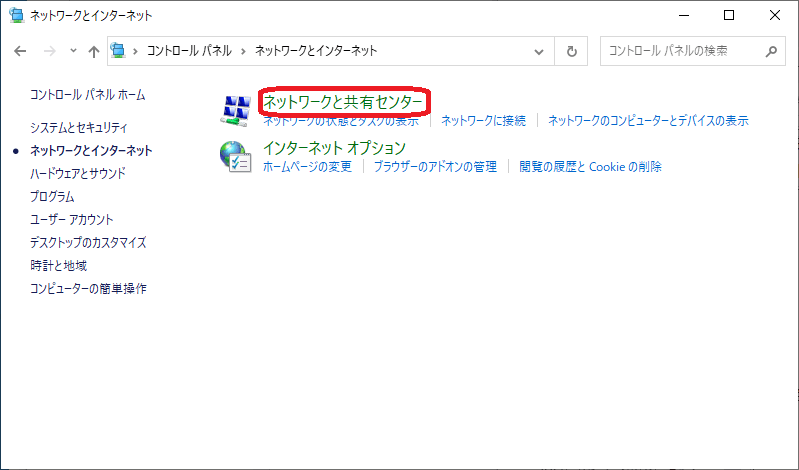
Task: Open ネットワークと共有センター heading link
Action: pyautogui.click(x=343, y=101)
